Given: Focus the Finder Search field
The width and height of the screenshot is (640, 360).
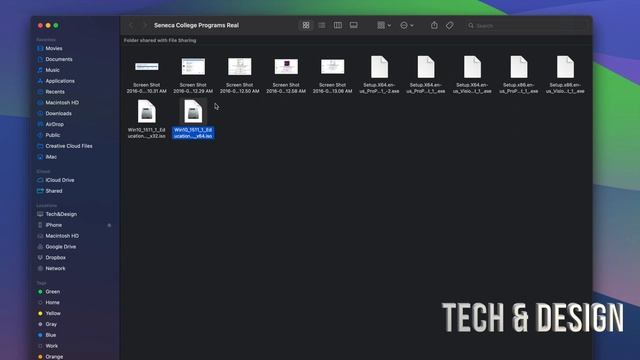Looking at the screenshot, I should [x=527, y=25].
